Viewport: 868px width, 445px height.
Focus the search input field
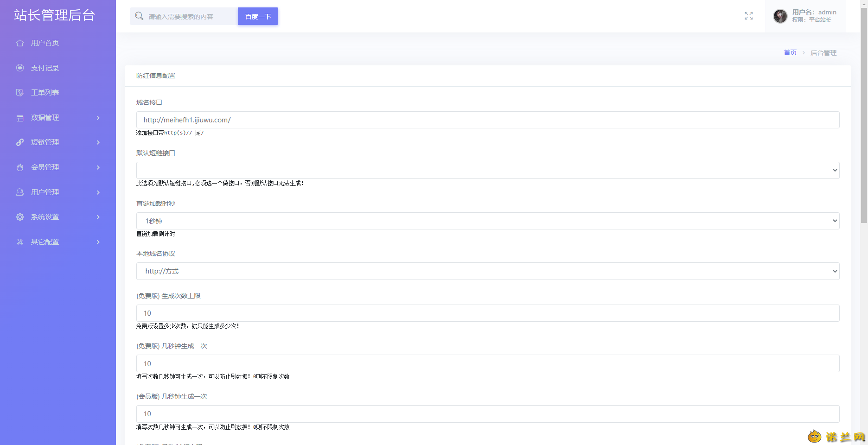(191, 16)
